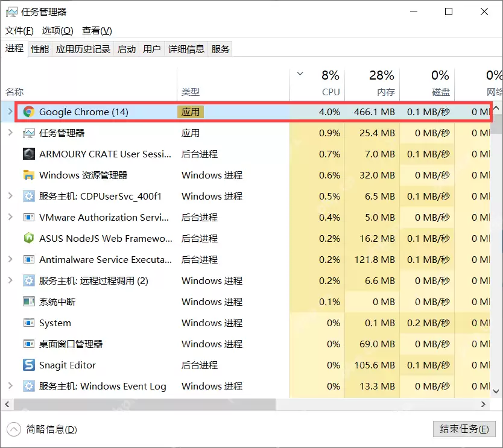Viewport: 503px width, 448px height.
Task: Click the gear icon of 服务主机: CDPUserSvc_400f1
Action: point(28,196)
